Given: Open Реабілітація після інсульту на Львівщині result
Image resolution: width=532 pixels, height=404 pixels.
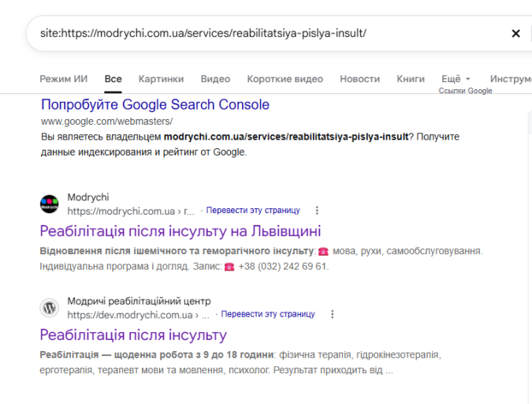Looking at the screenshot, I should pos(180,231).
